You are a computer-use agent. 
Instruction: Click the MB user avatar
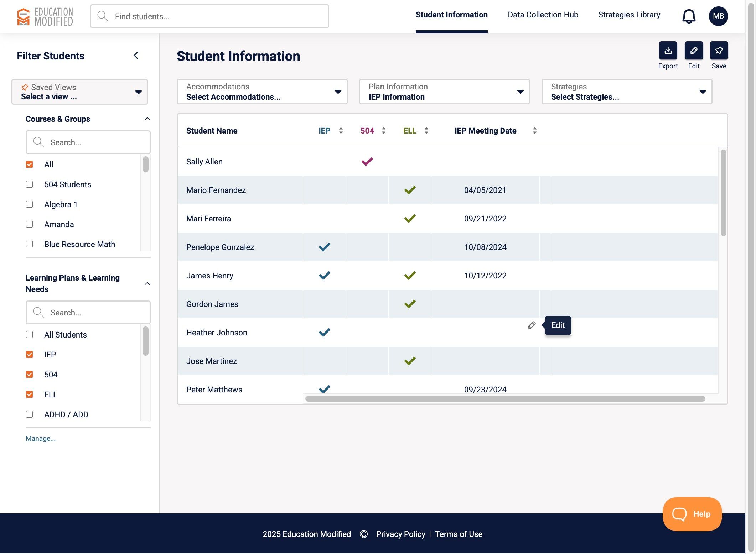pyautogui.click(x=718, y=16)
